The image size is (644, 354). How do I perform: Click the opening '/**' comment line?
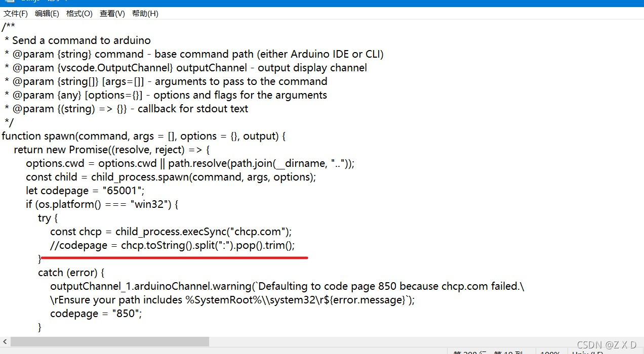pos(8,27)
